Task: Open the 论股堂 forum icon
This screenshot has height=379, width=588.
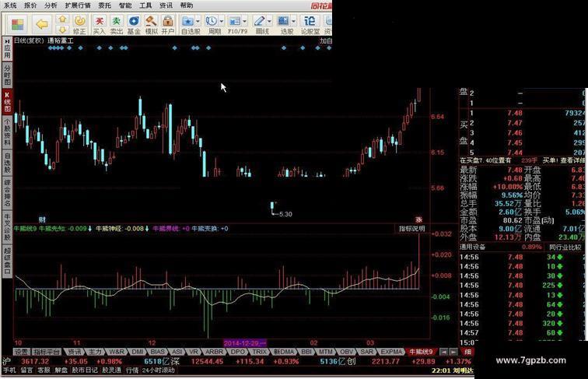Action: pos(310,25)
